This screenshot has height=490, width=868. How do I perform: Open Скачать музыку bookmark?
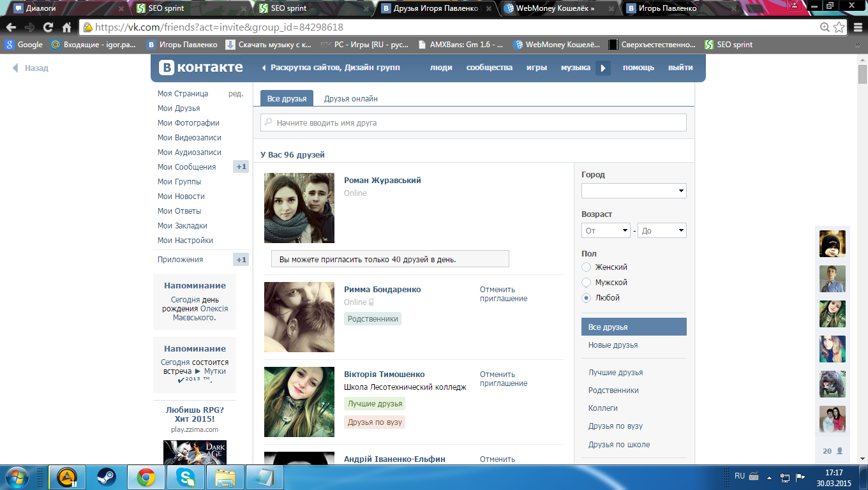point(269,45)
